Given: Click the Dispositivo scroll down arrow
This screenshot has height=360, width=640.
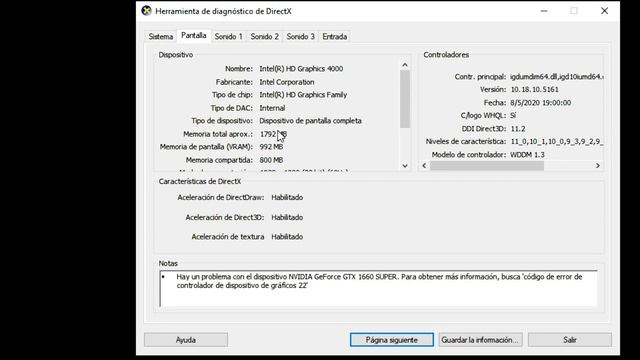Looking at the screenshot, I should pos(405,165).
